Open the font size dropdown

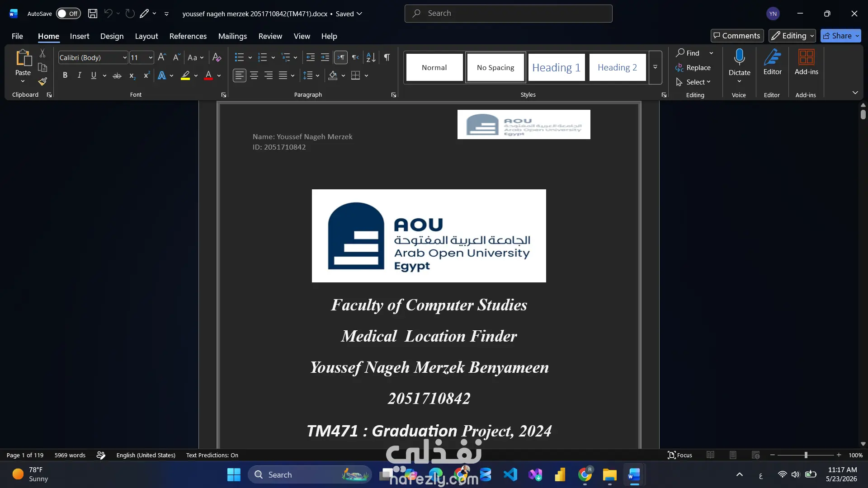coord(151,57)
